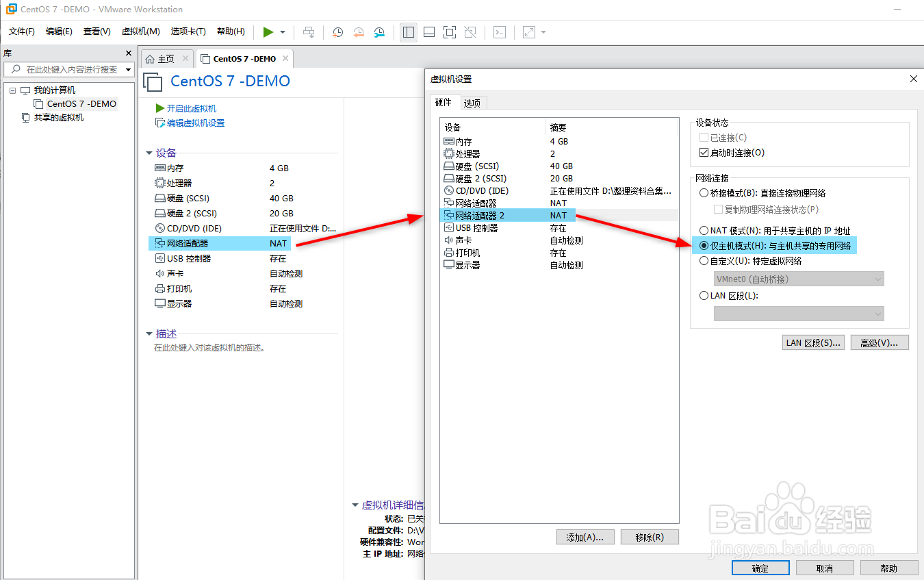924x580 pixels.
Task: Open the 虚拟机(M) menu
Action: (x=140, y=31)
